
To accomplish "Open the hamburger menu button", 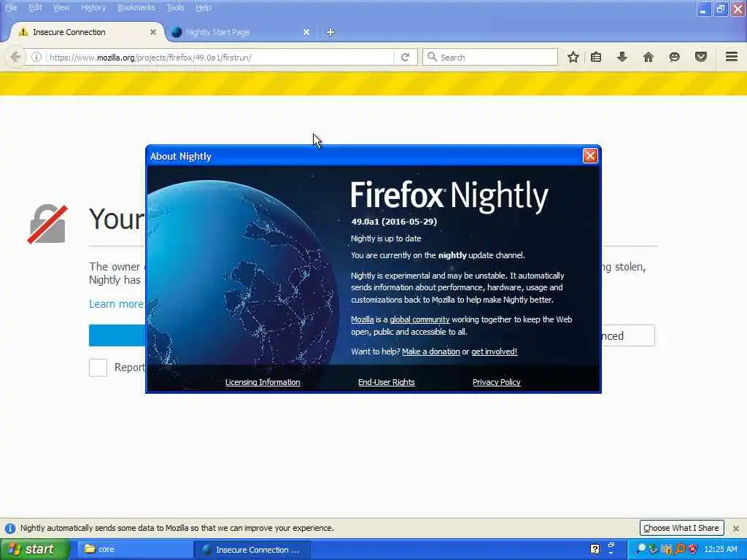I will pos(732,57).
